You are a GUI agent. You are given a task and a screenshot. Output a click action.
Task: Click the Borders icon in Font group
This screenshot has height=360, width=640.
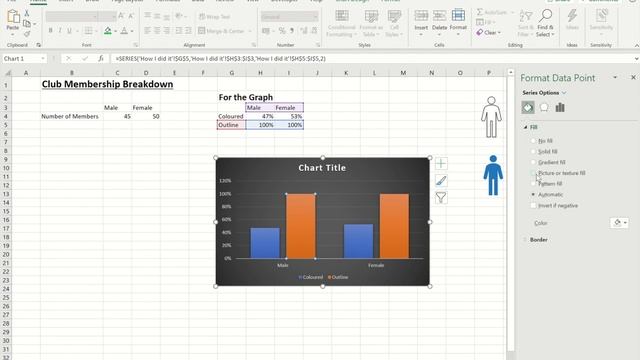click(88, 31)
